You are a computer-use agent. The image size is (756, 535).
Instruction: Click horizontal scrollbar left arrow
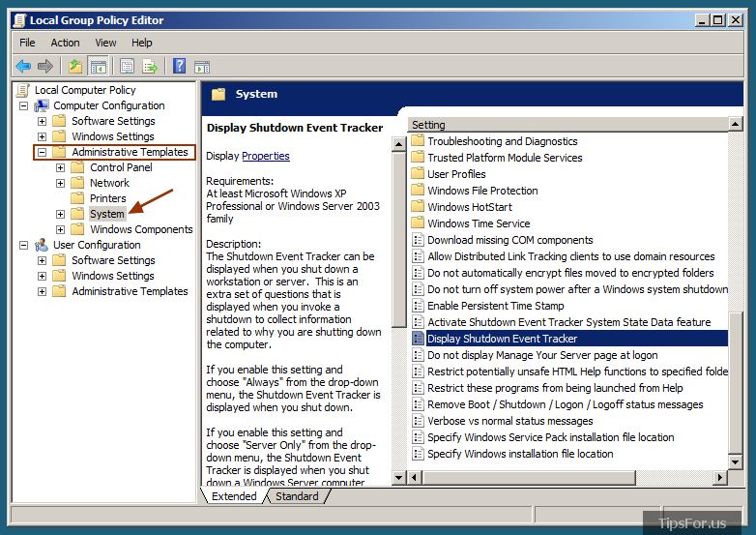[414, 477]
